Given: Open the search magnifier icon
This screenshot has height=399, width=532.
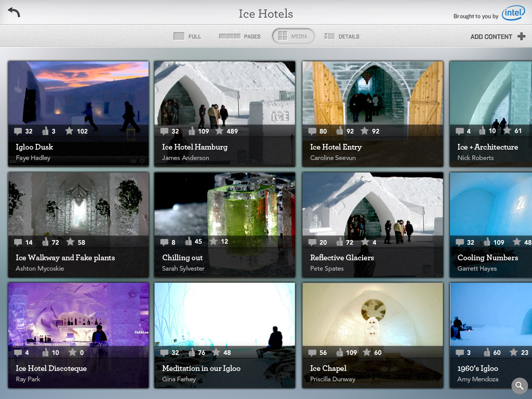Looking at the screenshot, I should (x=520, y=385).
